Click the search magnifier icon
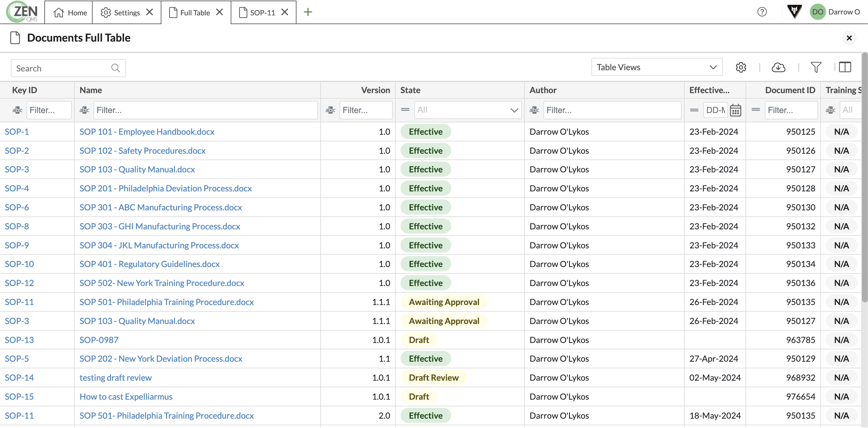868x428 pixels. (x=116, y=68)
